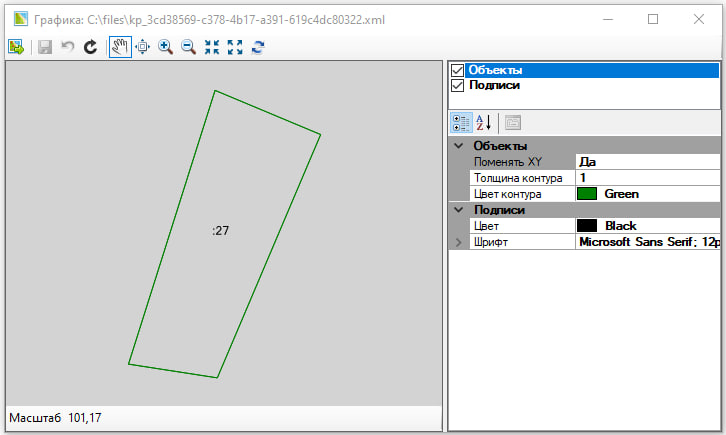
Task: Maximize the Графика window
Action: tap(653, 19)
